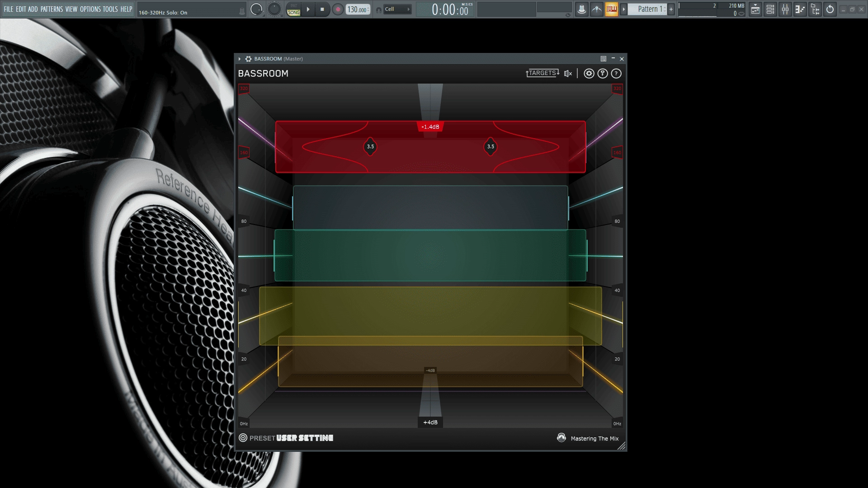
Task: Click the TARGETS button
Action: click(x=542, y=73)
